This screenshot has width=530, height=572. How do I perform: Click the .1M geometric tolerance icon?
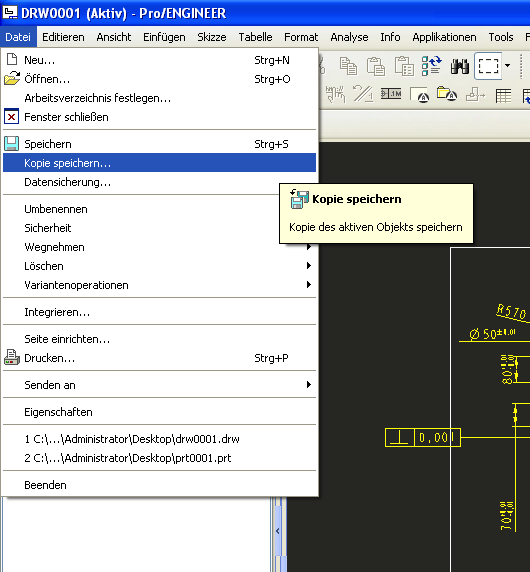[391, 94]
